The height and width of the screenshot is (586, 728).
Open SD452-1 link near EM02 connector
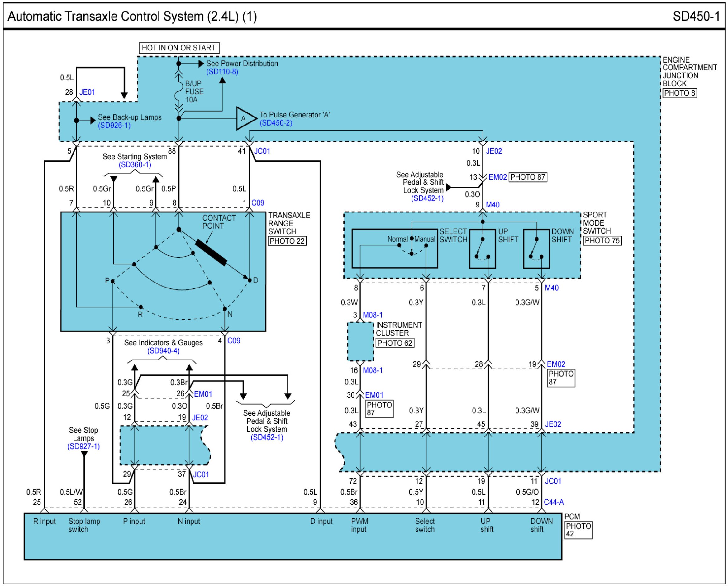pyautogui.click(x=427, y=198)
